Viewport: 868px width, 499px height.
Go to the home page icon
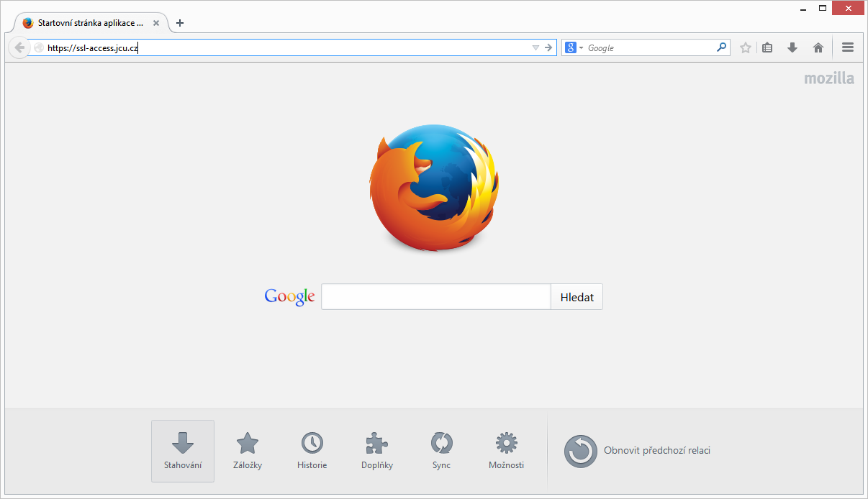[x=818, y=47]
